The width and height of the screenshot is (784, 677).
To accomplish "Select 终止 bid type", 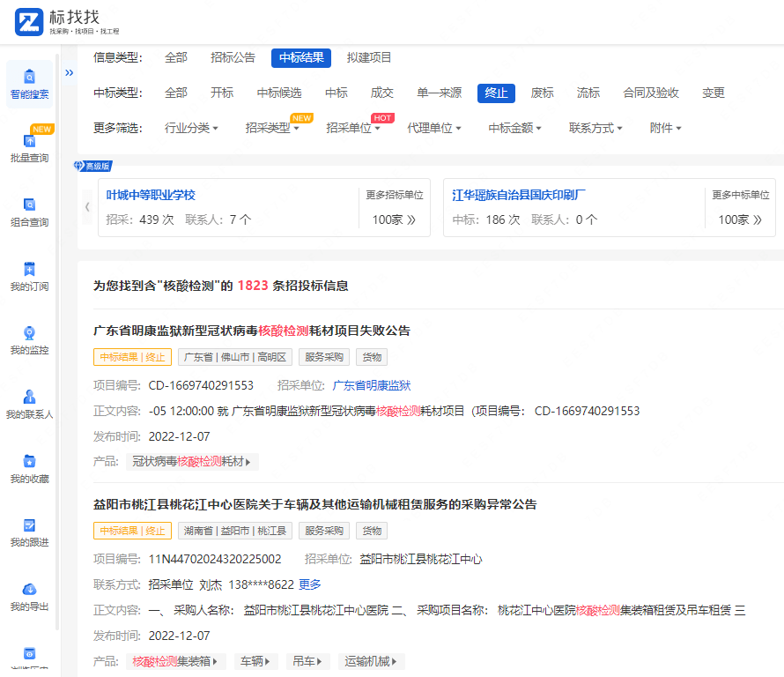I will coord(496,93).
